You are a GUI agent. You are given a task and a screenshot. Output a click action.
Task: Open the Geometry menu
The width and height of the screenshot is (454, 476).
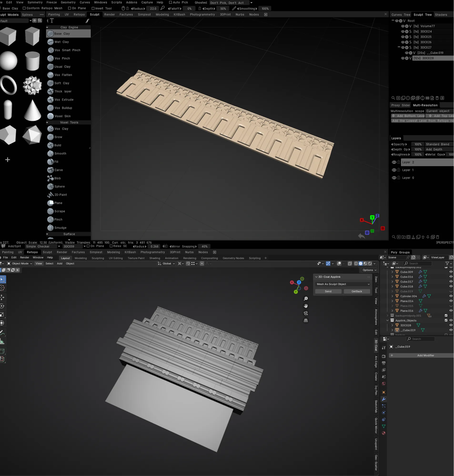click(68, 2)
